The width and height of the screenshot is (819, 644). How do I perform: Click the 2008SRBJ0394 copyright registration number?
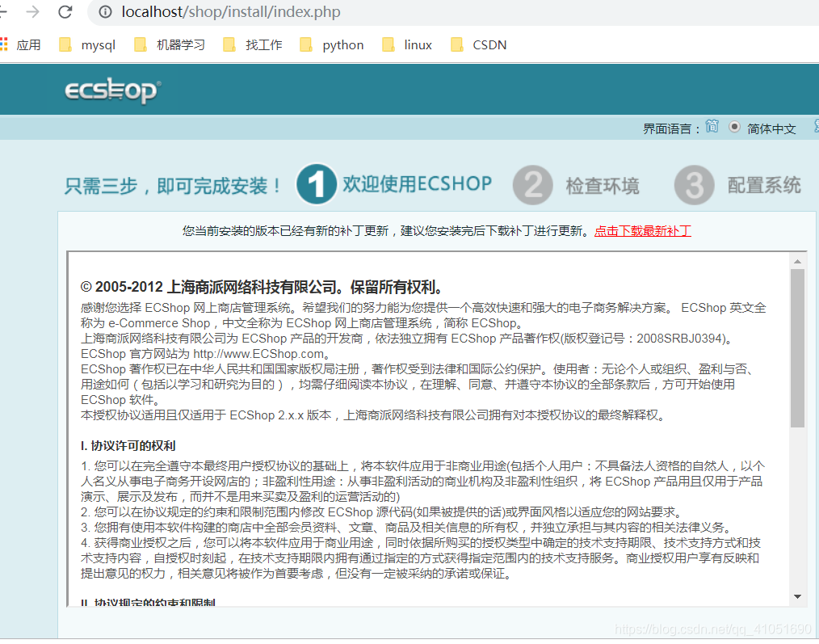coord(679,339)
